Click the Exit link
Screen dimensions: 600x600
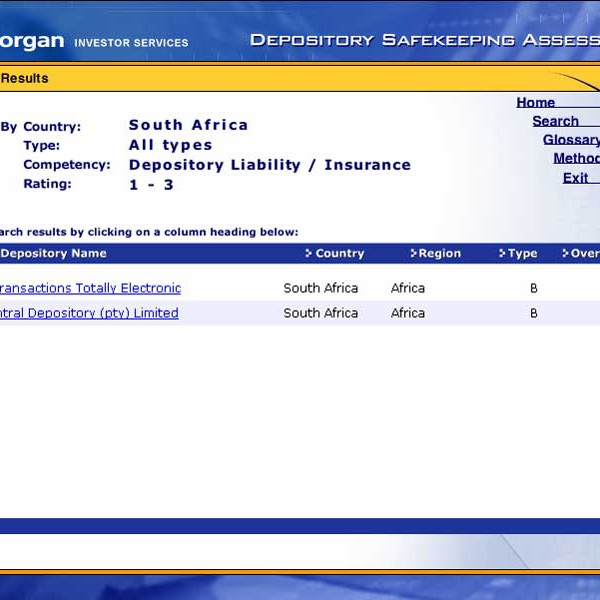click(575, 177)
